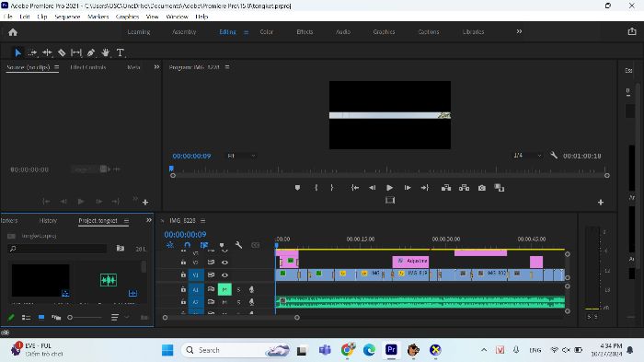Select the Type tool
The image size is (644, 362).
point(120,53)
